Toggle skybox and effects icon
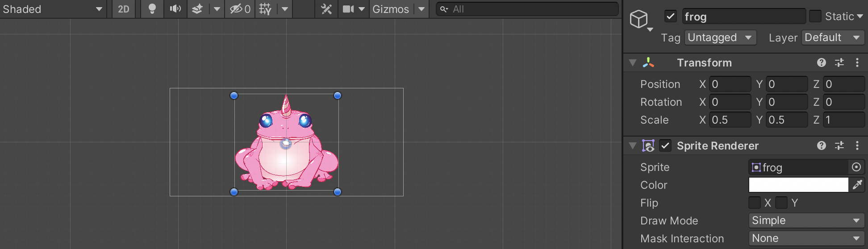868x249 pixels. click(197, 9)
